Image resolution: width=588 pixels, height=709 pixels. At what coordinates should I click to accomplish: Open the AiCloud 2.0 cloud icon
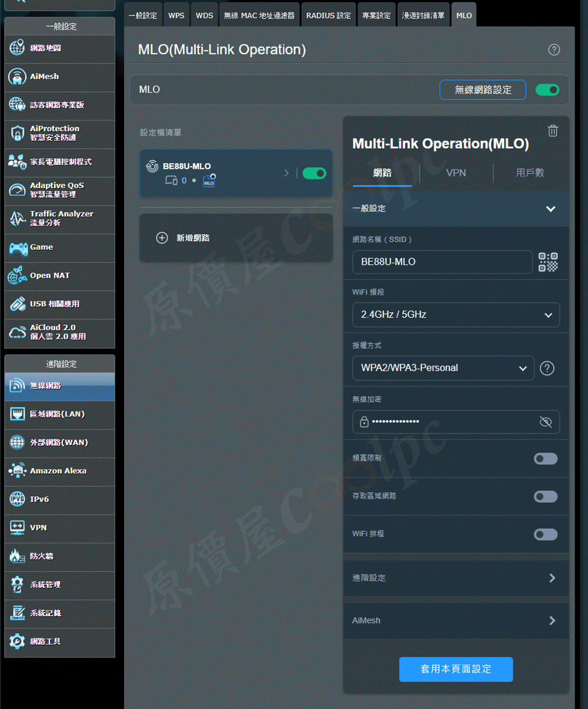17,332
